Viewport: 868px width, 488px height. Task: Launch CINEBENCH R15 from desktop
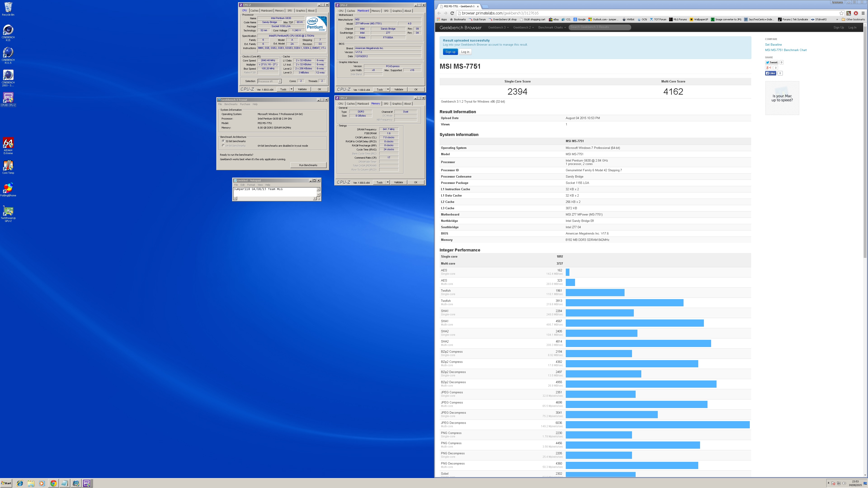tap(8, 33)
